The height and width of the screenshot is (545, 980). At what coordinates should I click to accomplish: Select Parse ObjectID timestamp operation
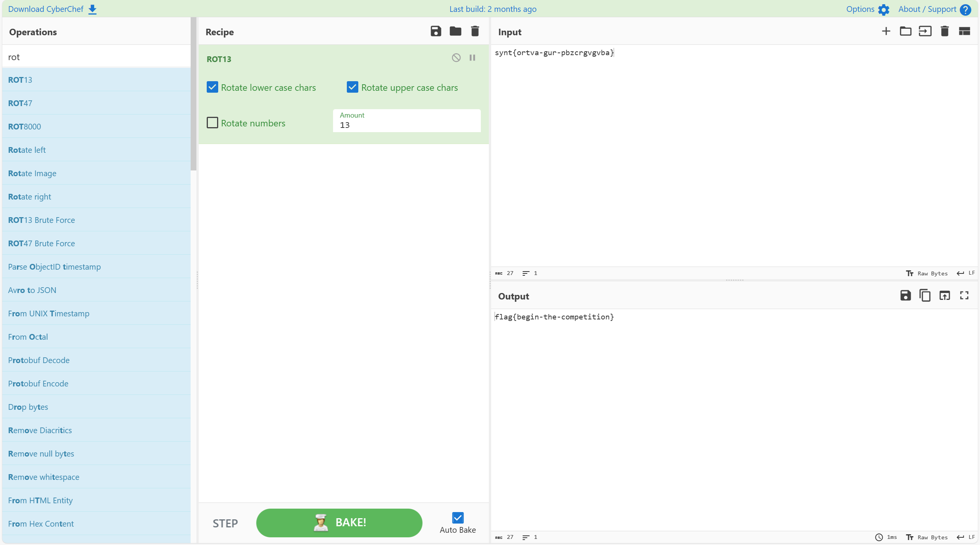coord(96,267)
